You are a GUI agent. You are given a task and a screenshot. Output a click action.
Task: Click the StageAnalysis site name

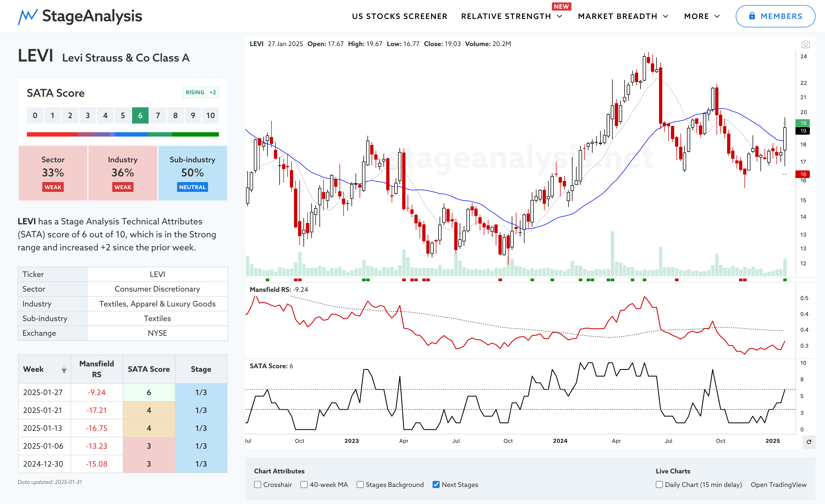92,16
